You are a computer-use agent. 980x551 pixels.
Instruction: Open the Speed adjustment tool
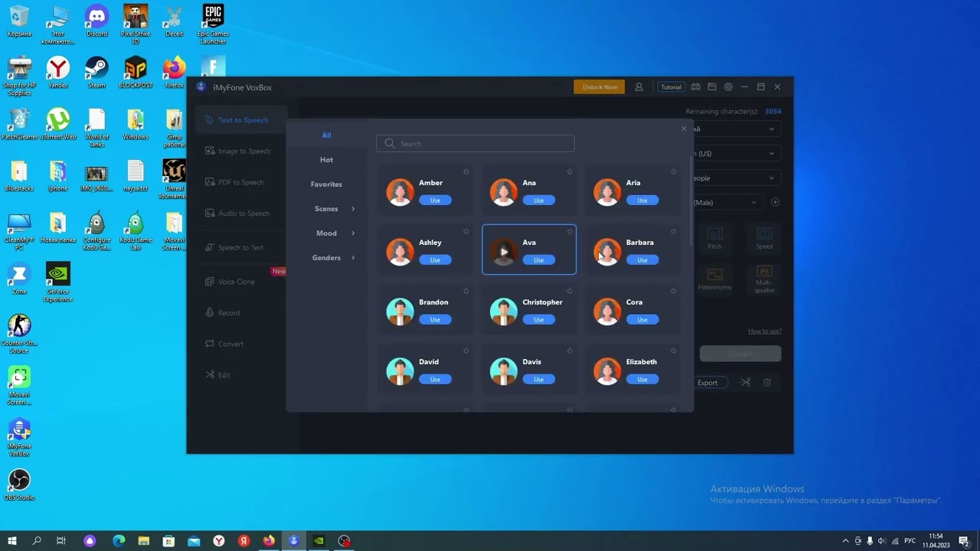(x=764, y=238)
